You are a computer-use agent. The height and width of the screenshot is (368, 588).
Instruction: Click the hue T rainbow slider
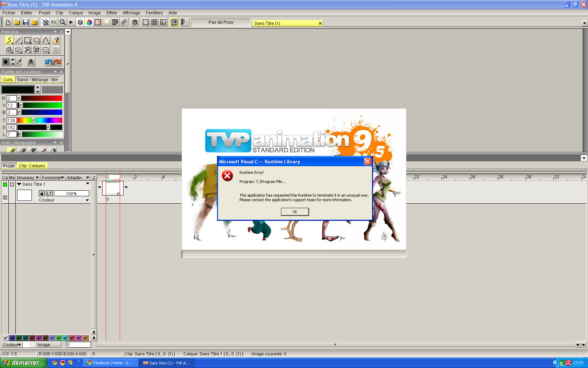click(40, 121)
